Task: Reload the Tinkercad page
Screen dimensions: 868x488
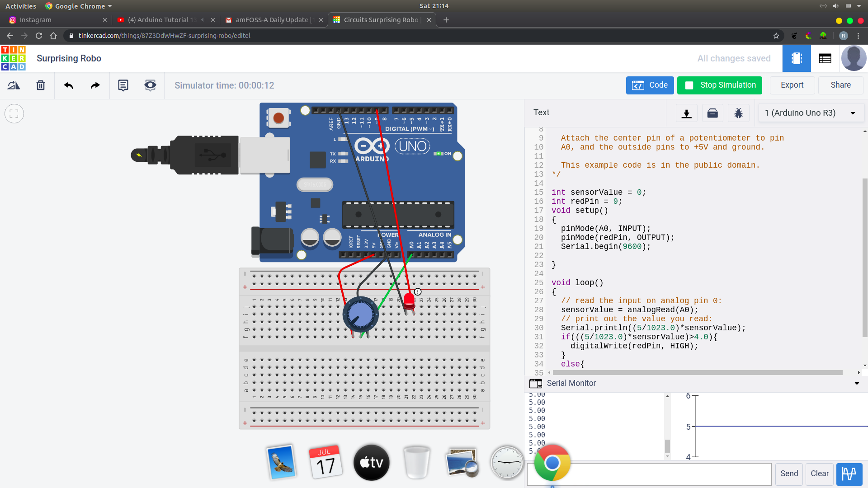Action: click(39, 36)
